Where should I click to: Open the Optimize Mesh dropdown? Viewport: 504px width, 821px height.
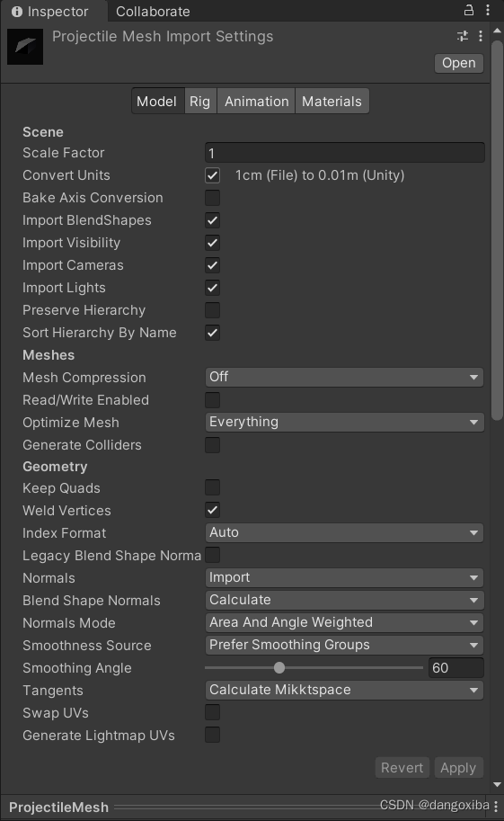[x=344, y=422]
